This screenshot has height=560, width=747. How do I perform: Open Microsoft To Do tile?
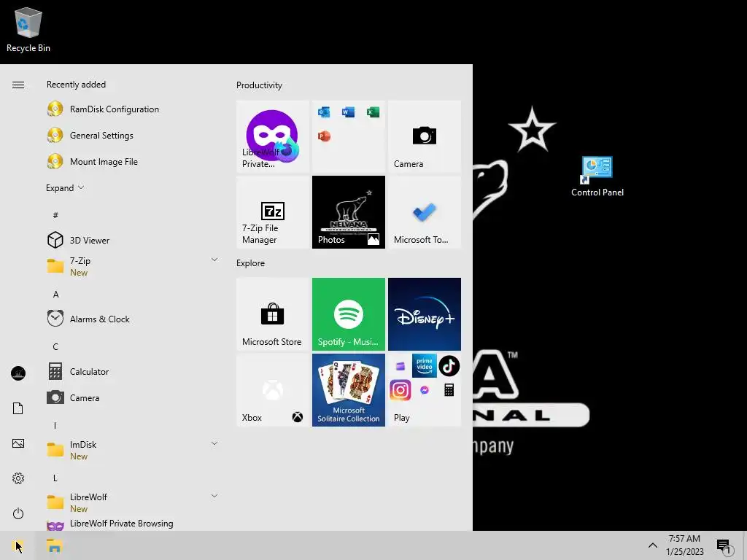[x=425, y=212]
